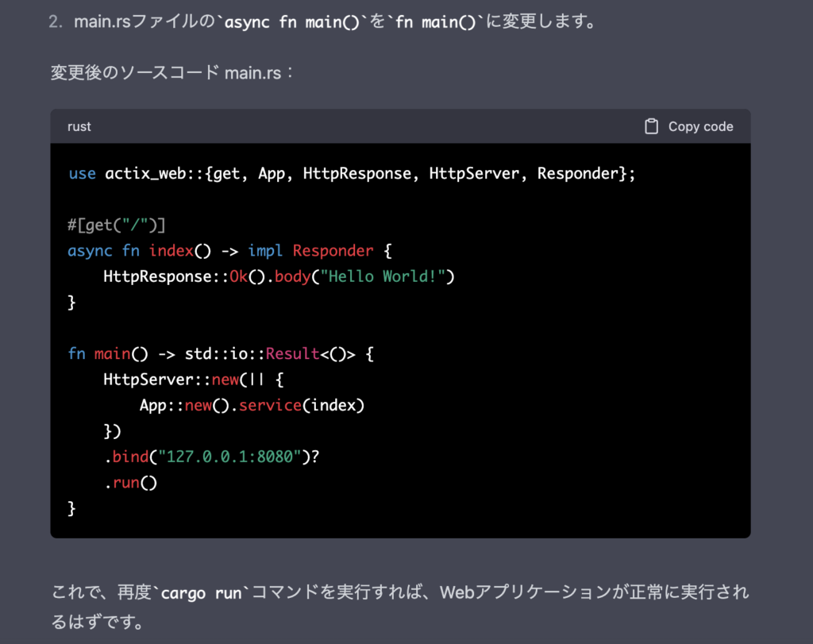Screen dimensions: 813x644
Task: Click the inline 'cargo run' command text
Action: (201, 592)
